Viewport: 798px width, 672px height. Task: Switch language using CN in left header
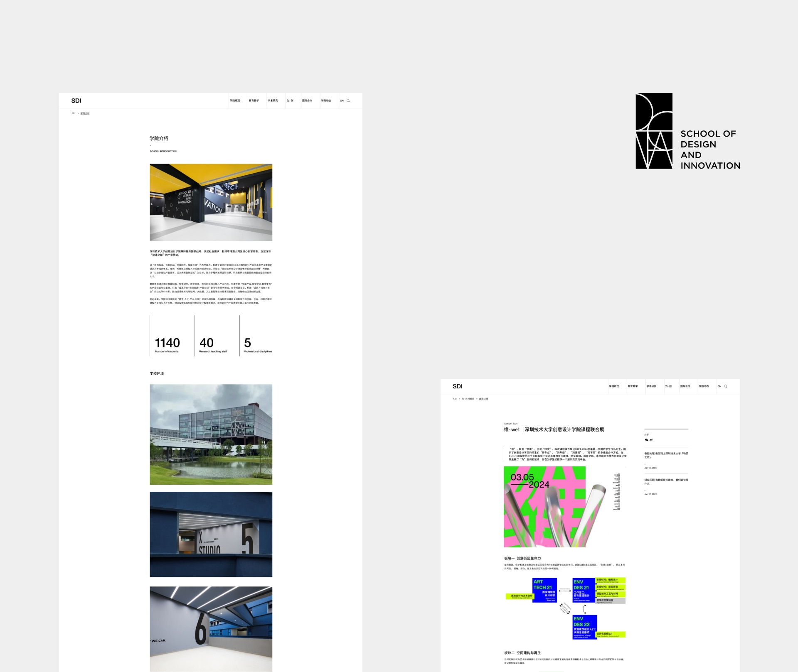[x=342, y=101]
